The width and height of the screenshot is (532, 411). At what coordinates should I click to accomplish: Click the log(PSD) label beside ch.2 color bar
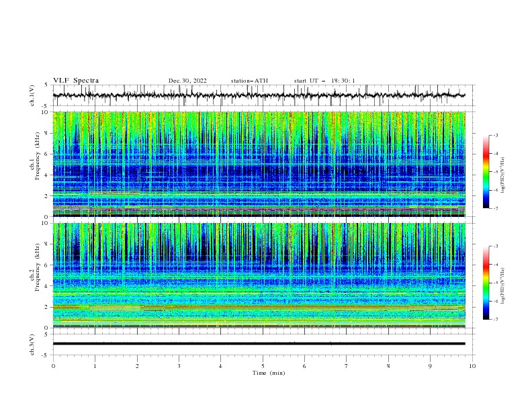coord(502,286)
